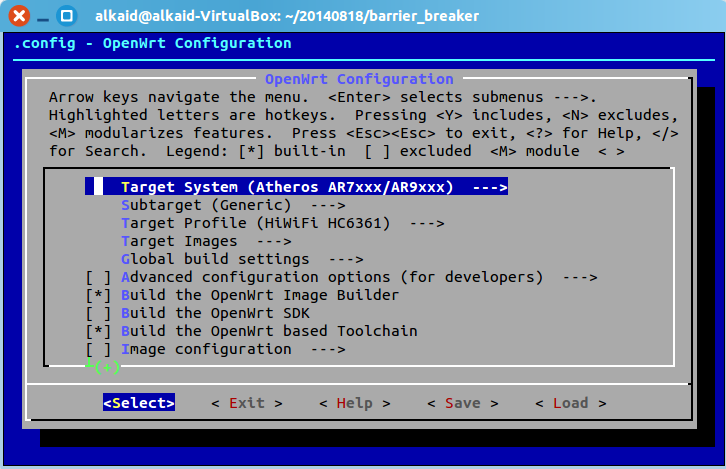This screenshot has width=726, height=469.
Task: Click the Exit button
Action: (x=247, y=403)
